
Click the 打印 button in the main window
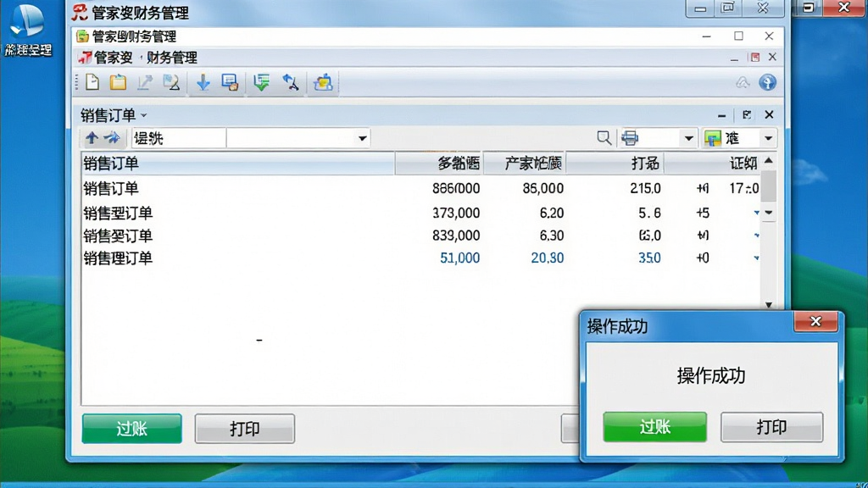245,428
